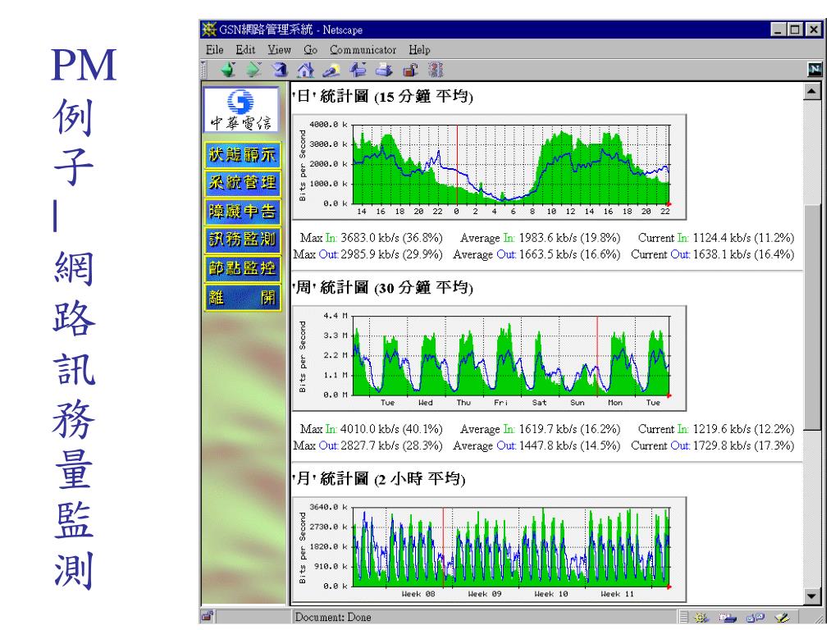Viewport: 840px width, 630px height.
Task: Maximize the Netscape window
Action: click(x=796, y=30)
